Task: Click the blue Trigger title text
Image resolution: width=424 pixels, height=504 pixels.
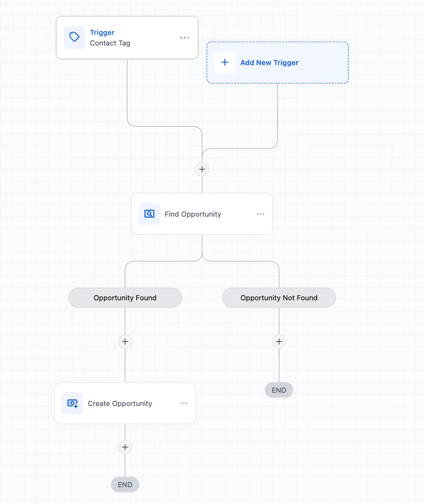Action: coord(102,33)
